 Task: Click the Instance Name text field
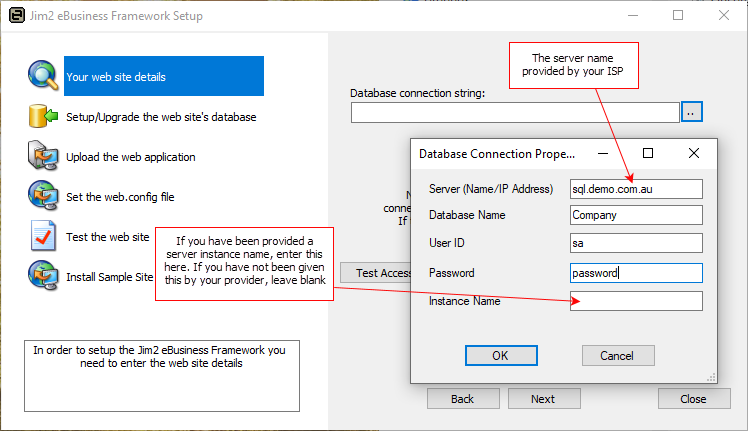[636, 301]
